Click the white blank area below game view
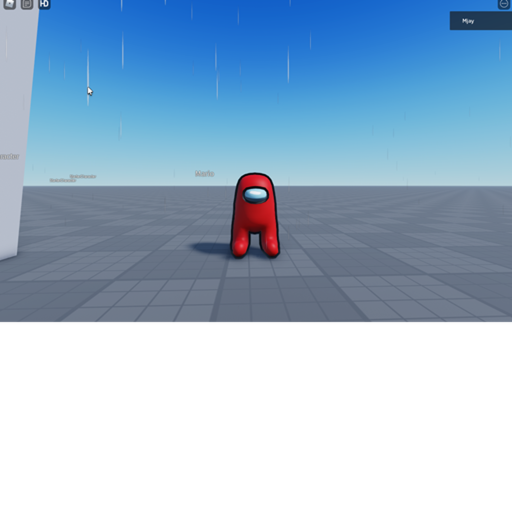 tap(256, 417)
